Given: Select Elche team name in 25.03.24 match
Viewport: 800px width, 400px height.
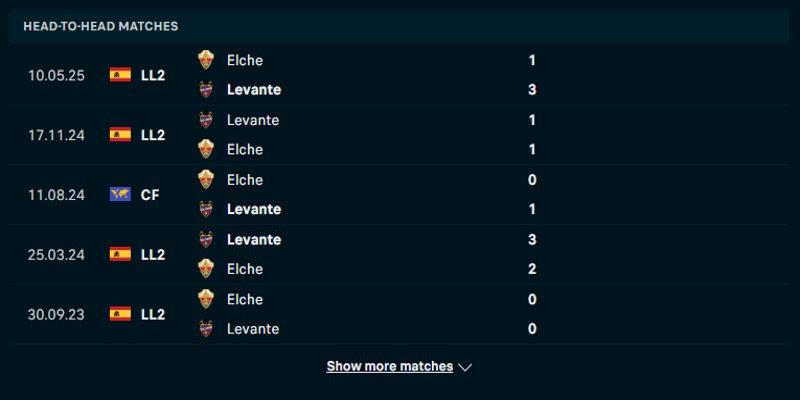Looking at the screenshot, I should pyautogui.click(x=245, y=269).
